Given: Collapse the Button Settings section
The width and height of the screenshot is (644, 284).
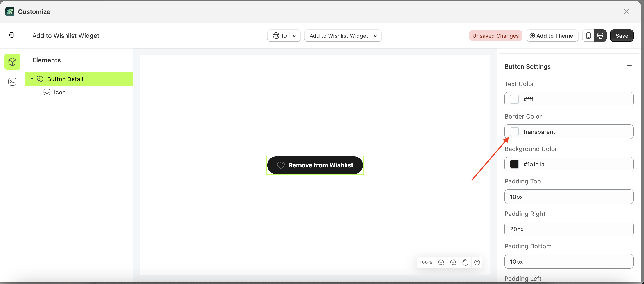Looking at the screenshot, I should 629,65.
